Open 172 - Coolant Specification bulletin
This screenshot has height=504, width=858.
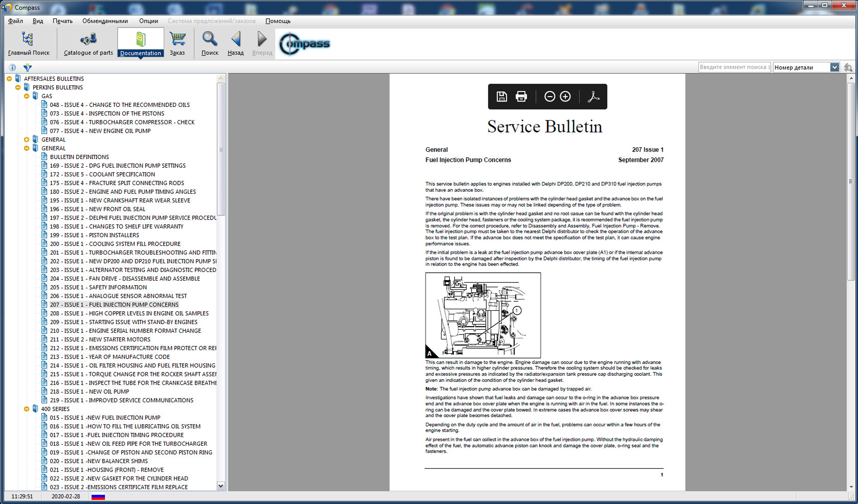pyautogui.click(x=102, y=174)
